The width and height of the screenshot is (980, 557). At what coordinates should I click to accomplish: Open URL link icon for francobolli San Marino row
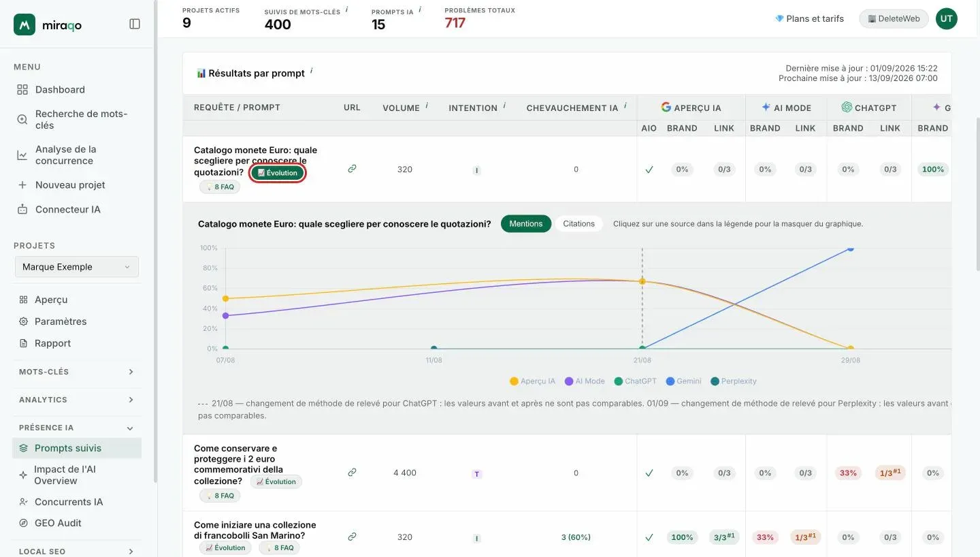coord(352,537)
